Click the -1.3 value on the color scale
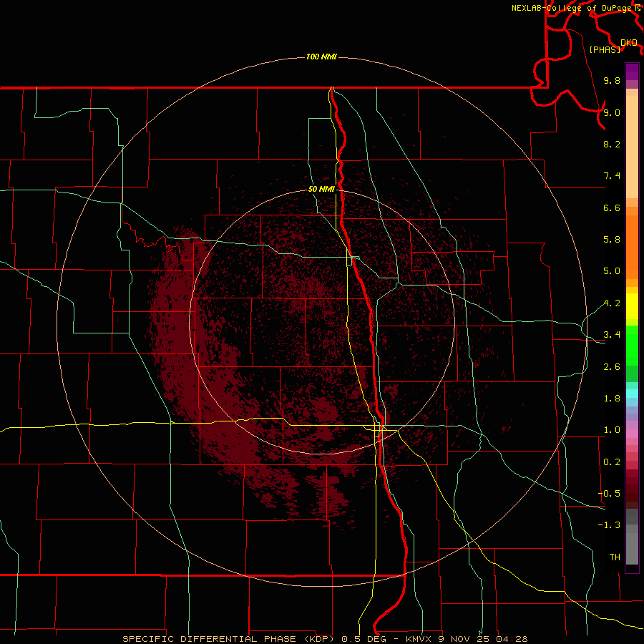 [x=609, y=525]
